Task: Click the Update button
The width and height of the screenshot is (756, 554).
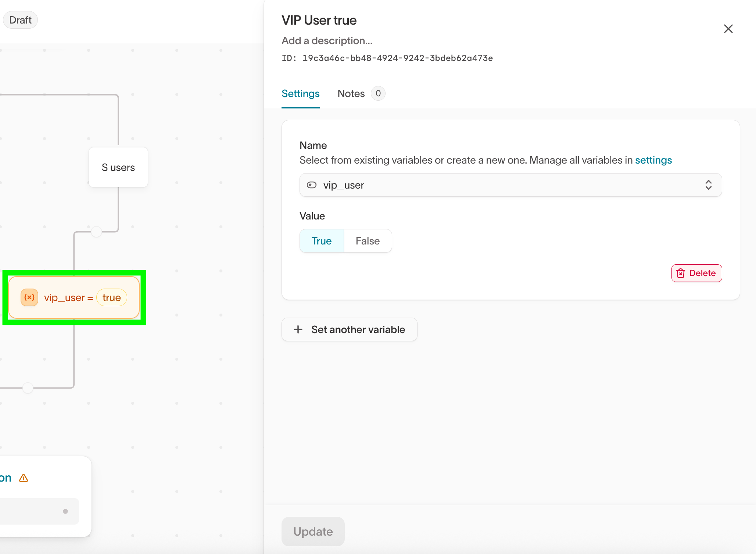Action: pos(313,532)
